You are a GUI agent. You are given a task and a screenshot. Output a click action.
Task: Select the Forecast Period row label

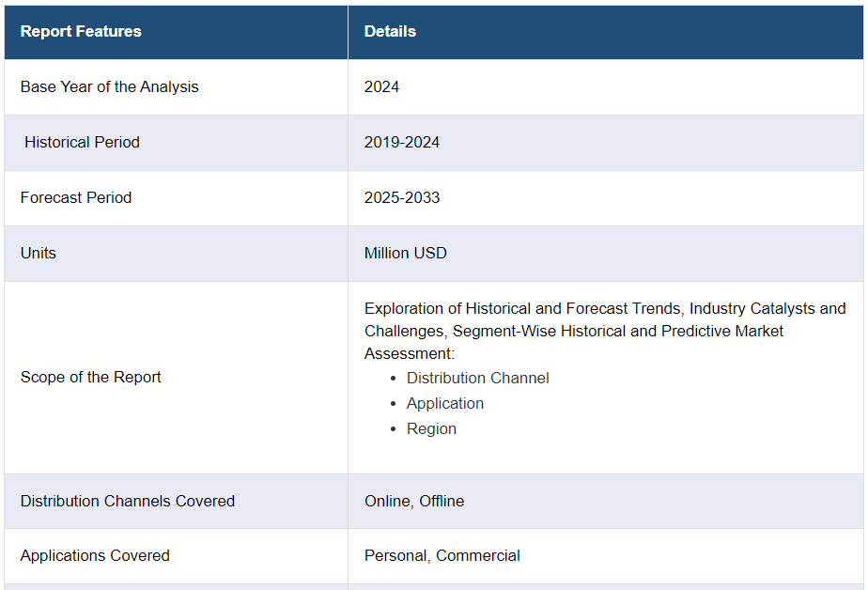(76, 197)
